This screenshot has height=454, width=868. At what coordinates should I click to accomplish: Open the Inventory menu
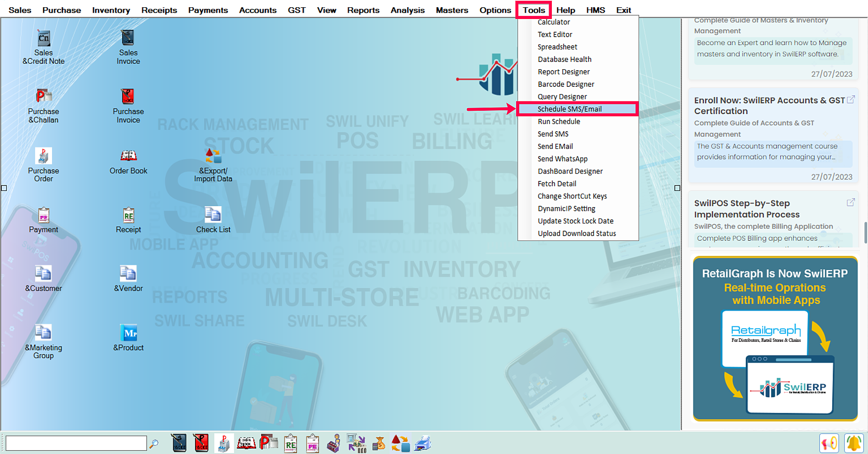111,10
